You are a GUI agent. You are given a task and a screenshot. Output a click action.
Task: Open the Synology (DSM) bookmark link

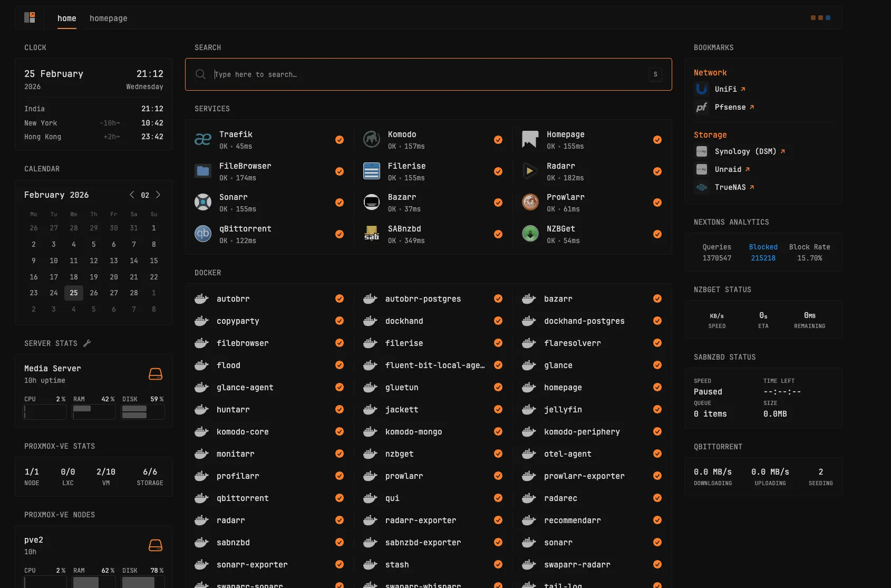click(745, 151)
